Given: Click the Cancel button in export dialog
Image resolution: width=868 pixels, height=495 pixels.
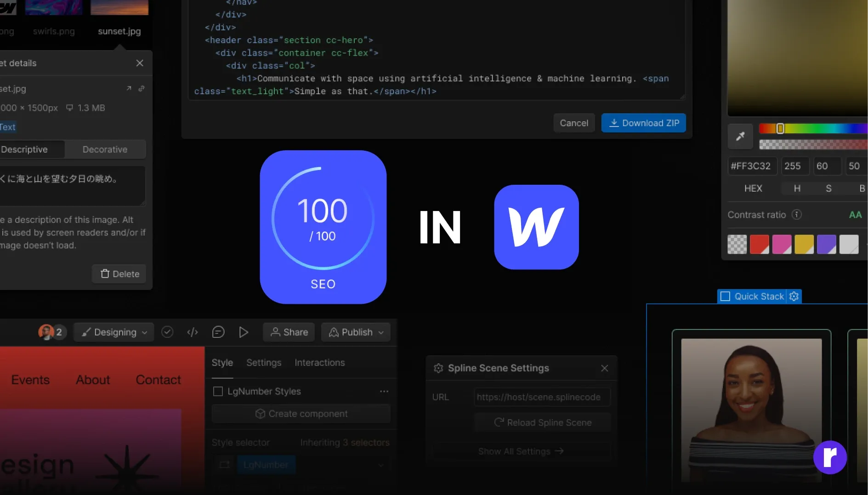Looking at the screenshot, I should [574, 123].
